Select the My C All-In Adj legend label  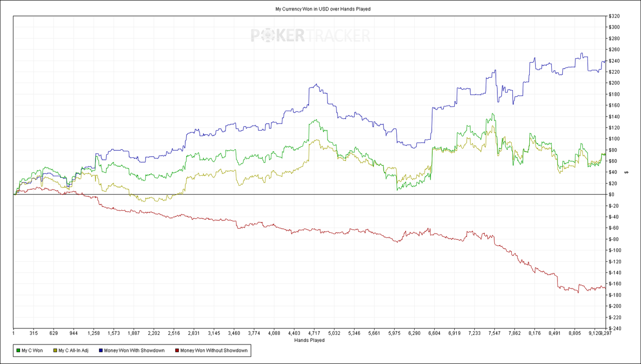pos(73,351)
